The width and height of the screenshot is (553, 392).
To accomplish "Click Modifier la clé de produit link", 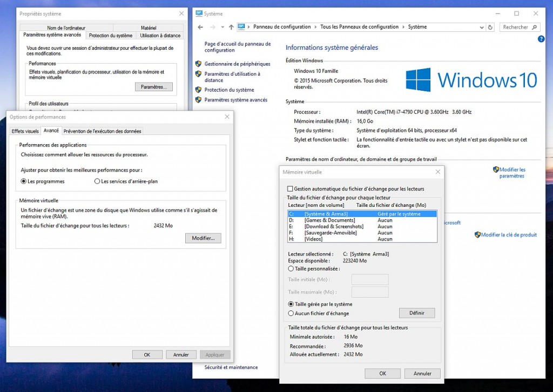I will [509, 235].
